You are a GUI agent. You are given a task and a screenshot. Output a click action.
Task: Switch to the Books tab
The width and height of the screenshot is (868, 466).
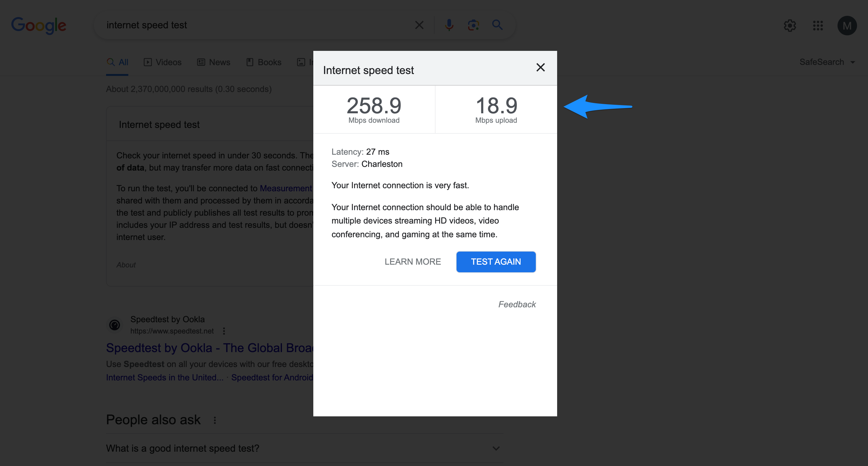click(264, 62)
